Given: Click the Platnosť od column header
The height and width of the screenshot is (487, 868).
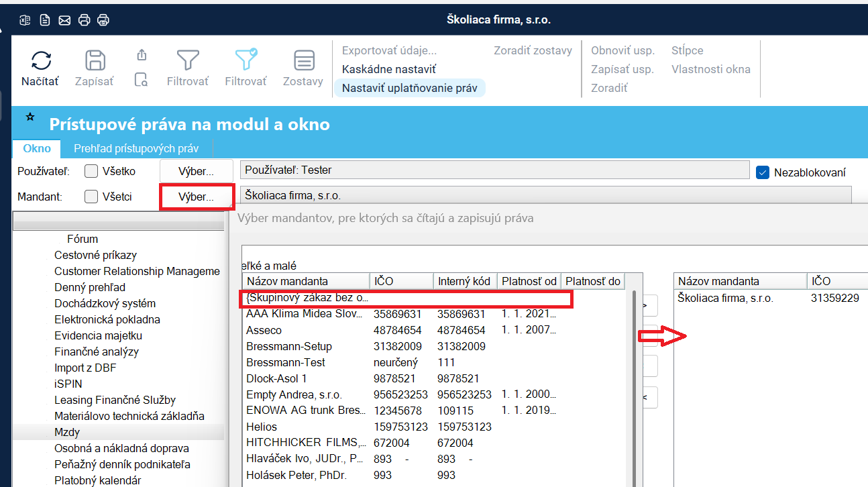Looking at the screenshot, I should coord(529,281).
